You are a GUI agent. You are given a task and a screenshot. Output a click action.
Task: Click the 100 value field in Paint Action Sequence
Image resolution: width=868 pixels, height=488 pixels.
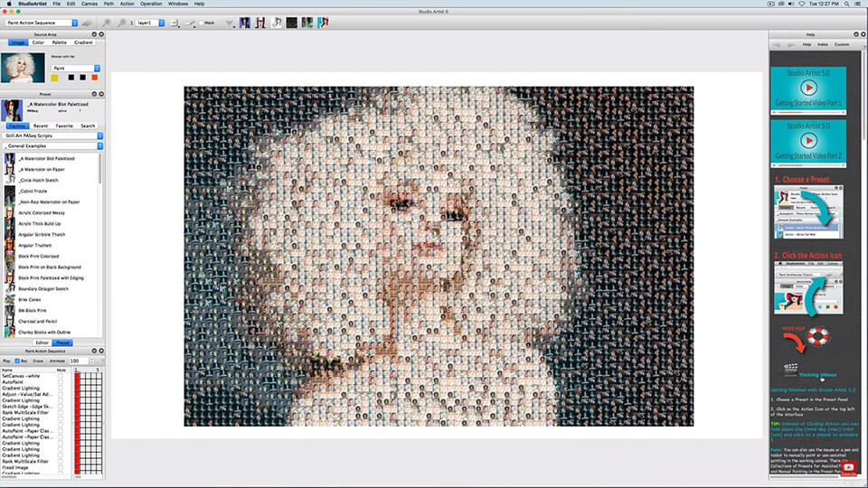click(78, 361)
